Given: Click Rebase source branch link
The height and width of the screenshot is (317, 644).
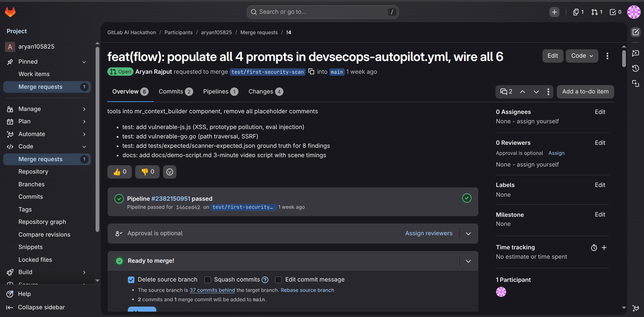Looking at the screenshot, I should tap(307, 290).
